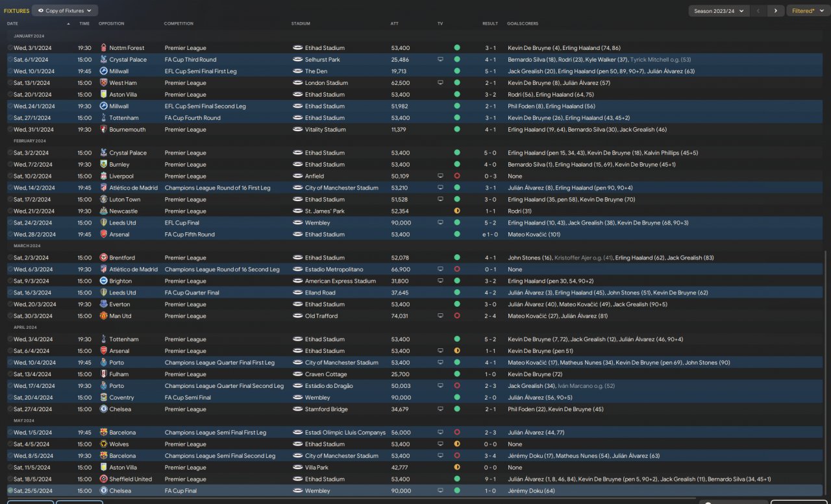The width and height of the screenshot is (831, 504).
Task: Click the TV icon on the West Ham row
Action: tap(440, 83)
